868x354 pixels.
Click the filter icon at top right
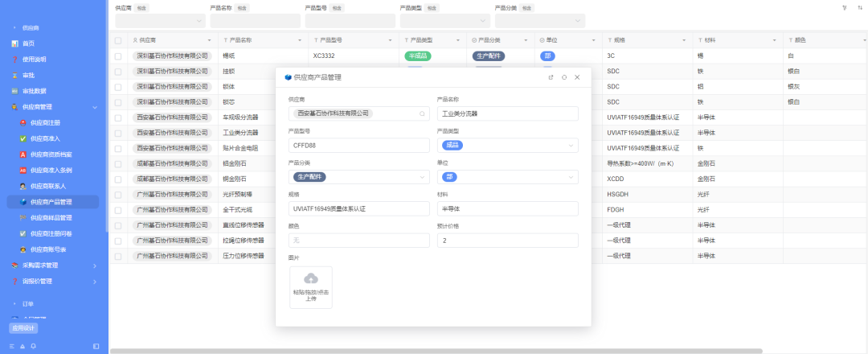[x=844, y=8]
